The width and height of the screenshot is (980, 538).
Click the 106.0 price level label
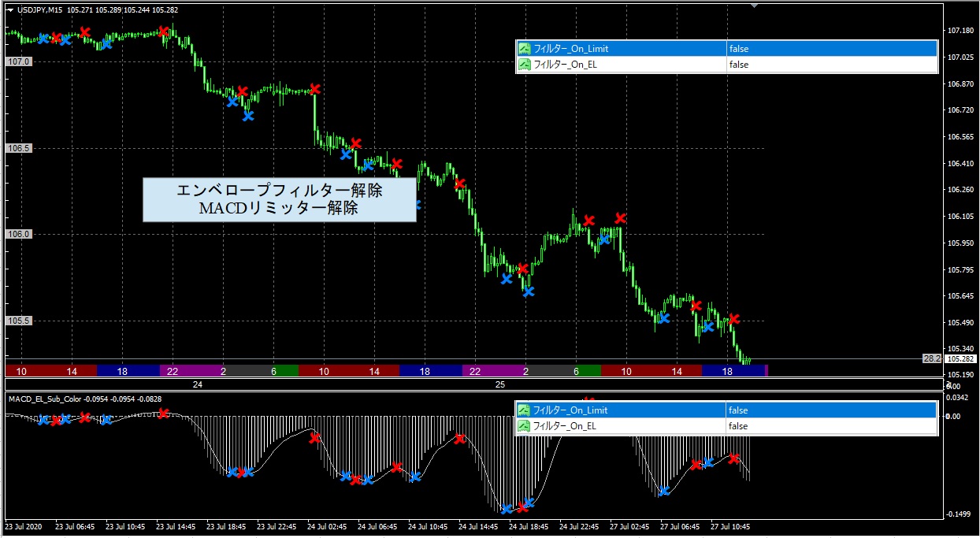[18, 235]
